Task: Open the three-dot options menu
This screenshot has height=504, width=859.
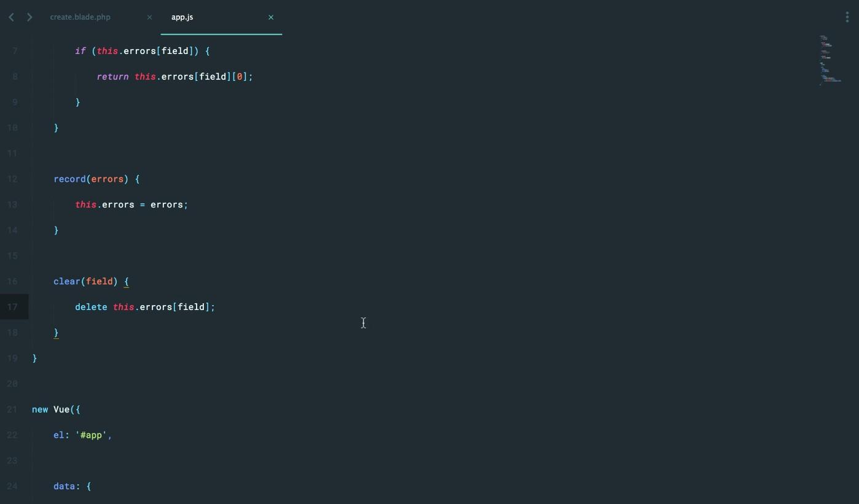Action: coord(847,18)
